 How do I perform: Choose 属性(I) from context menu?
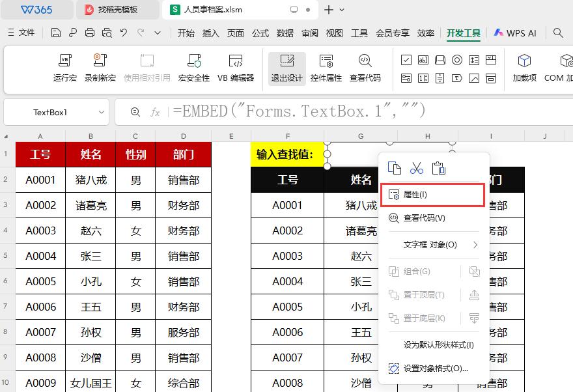(432, 195)
